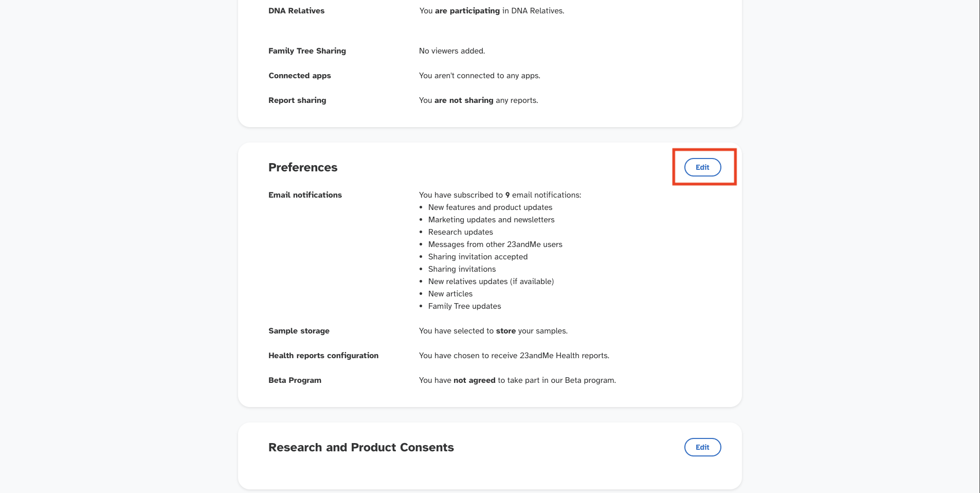Click the Report sharing label

(x=297, y=100)
